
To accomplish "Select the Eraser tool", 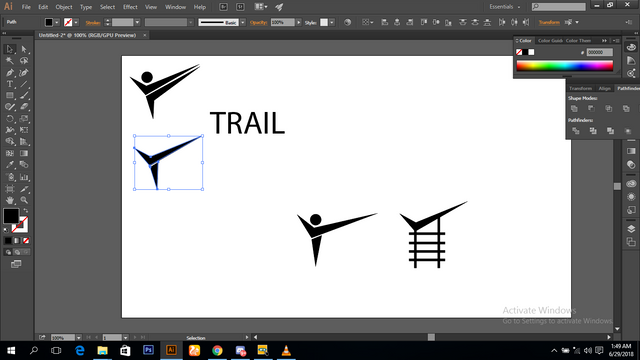I will 24,107.
